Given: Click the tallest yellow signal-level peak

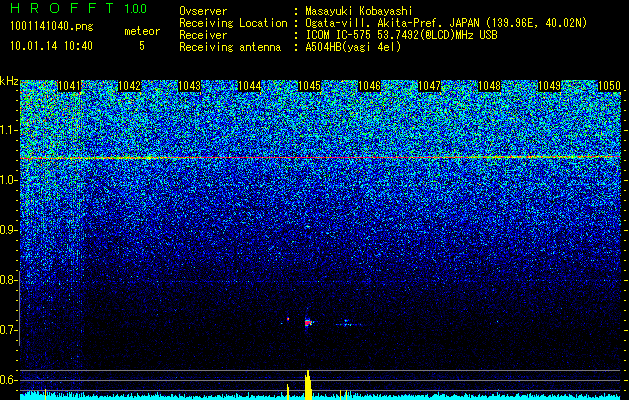Looking at the screenshot, I should click(x=308, y=385).
